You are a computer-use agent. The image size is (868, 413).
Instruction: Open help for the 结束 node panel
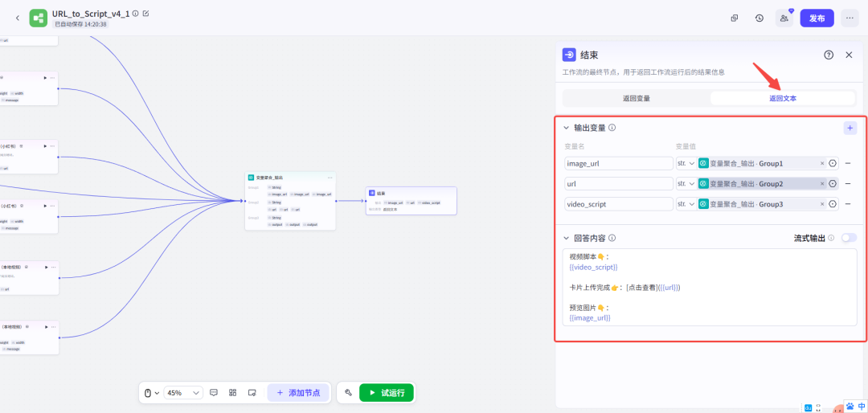click(829, 55)
